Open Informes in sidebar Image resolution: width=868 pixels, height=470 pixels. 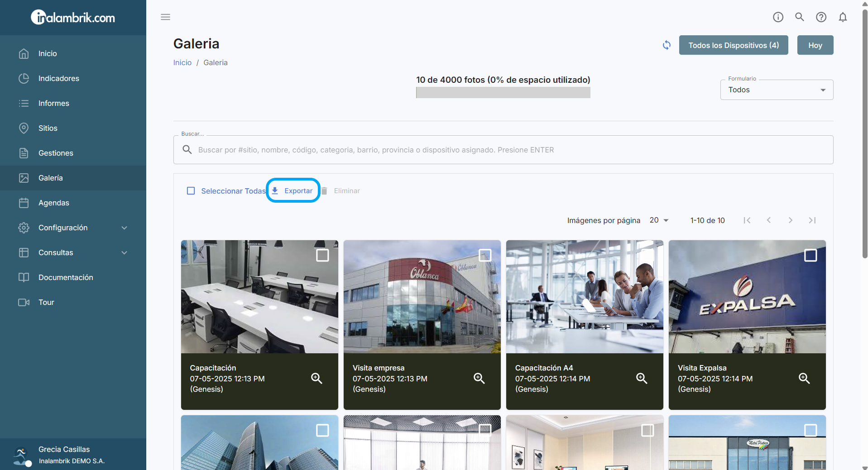pos(73,103)
